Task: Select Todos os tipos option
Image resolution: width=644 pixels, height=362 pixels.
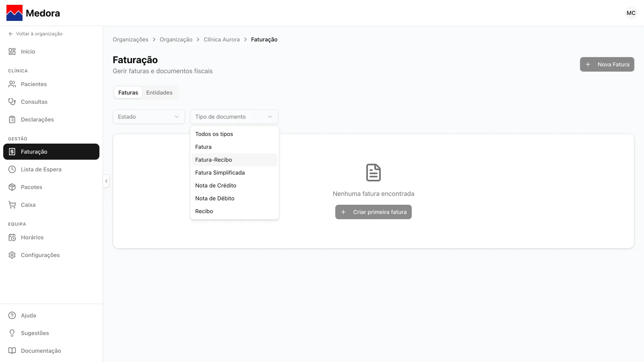Action: [235, 134]
